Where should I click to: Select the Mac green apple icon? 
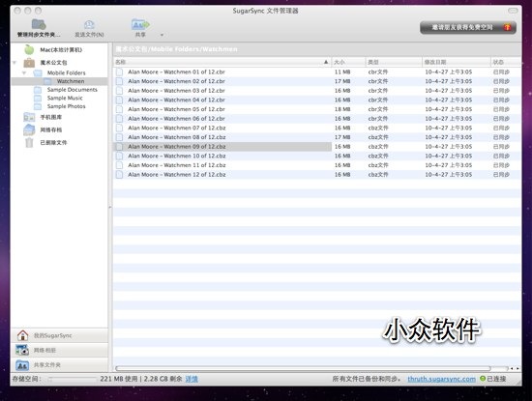pos(29,50)
